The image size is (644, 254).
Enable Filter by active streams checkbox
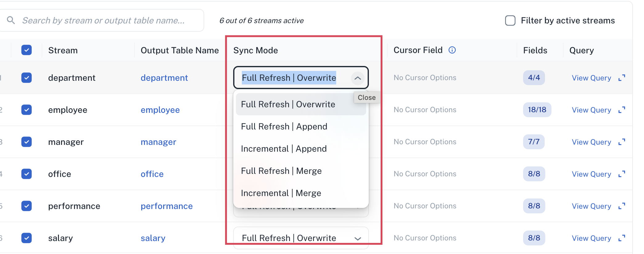coord(510,21)
